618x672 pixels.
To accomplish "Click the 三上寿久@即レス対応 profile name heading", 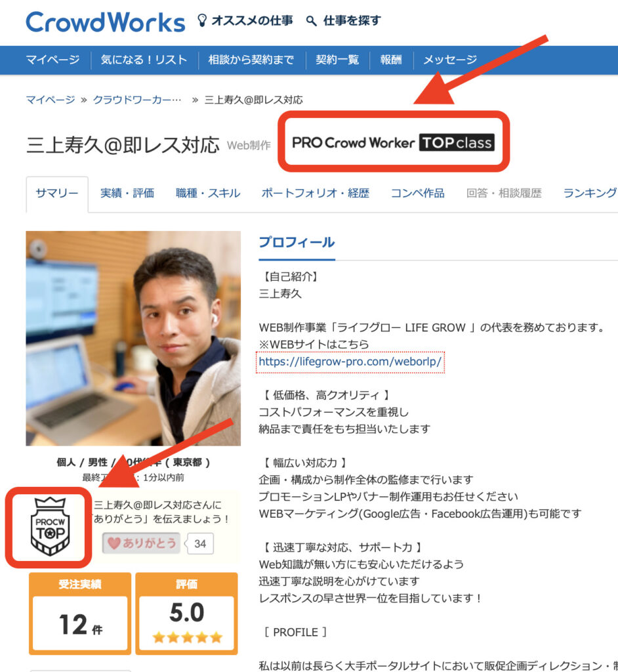I will (123, 145).
